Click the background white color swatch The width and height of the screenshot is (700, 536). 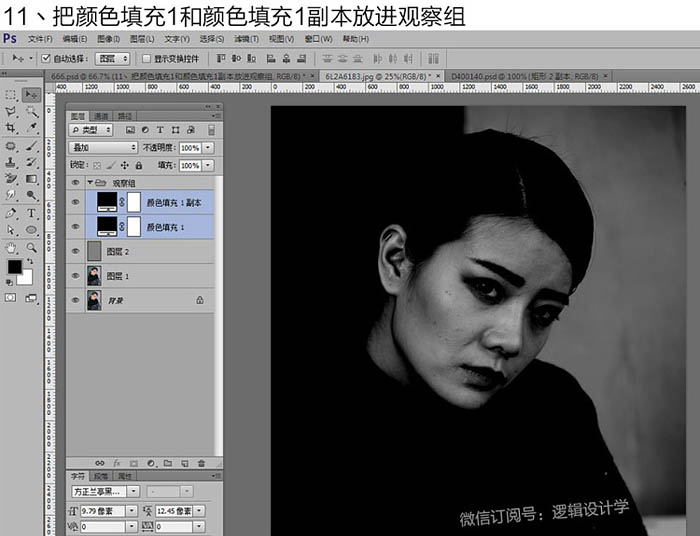[26, 278]
